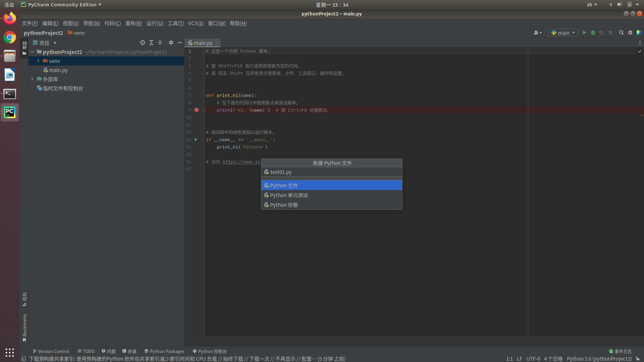Viewport: 644px width, 362px height.
Task: Expand the 外部库 tree node
Action: (x=33, y=79)
